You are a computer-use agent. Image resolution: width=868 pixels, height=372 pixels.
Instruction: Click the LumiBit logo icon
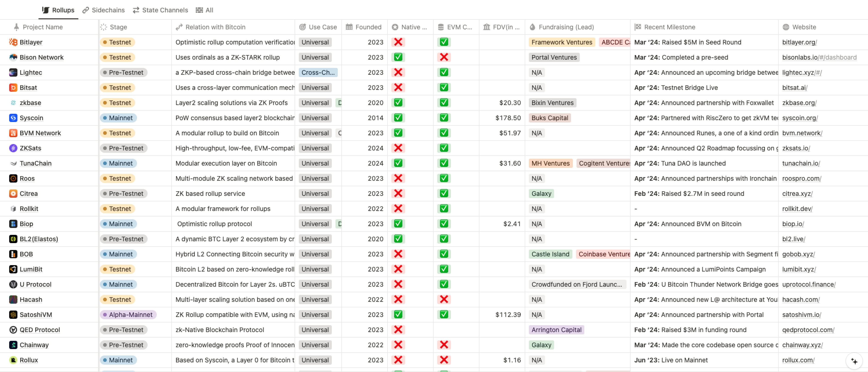click(13, 269)
